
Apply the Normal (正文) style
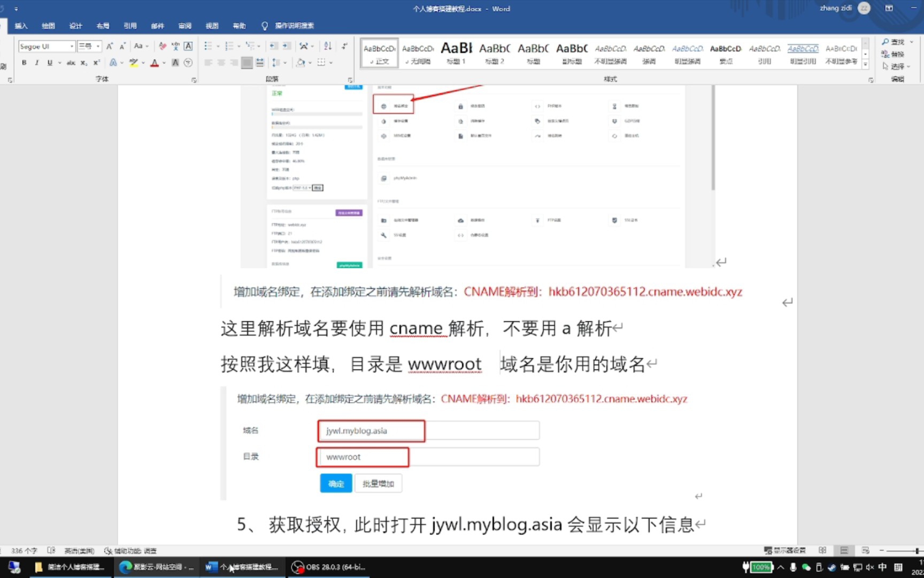379,53
